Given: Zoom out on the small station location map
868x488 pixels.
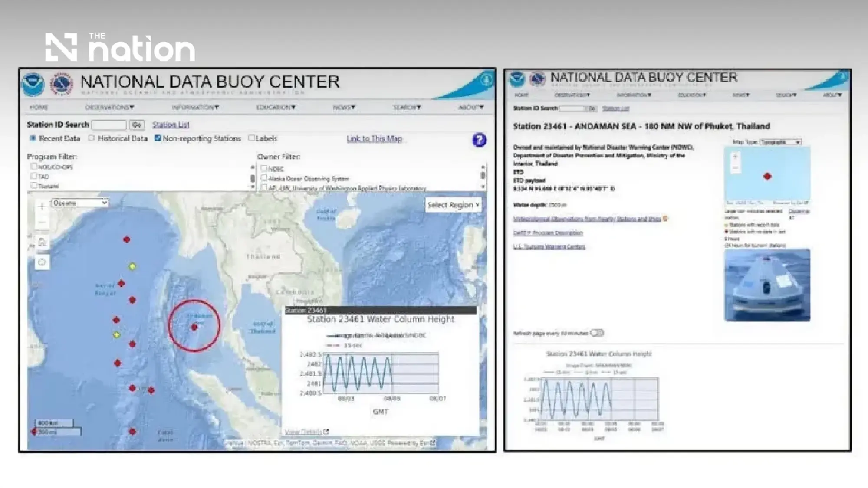Looking at the screenshot, I should 735,167.
